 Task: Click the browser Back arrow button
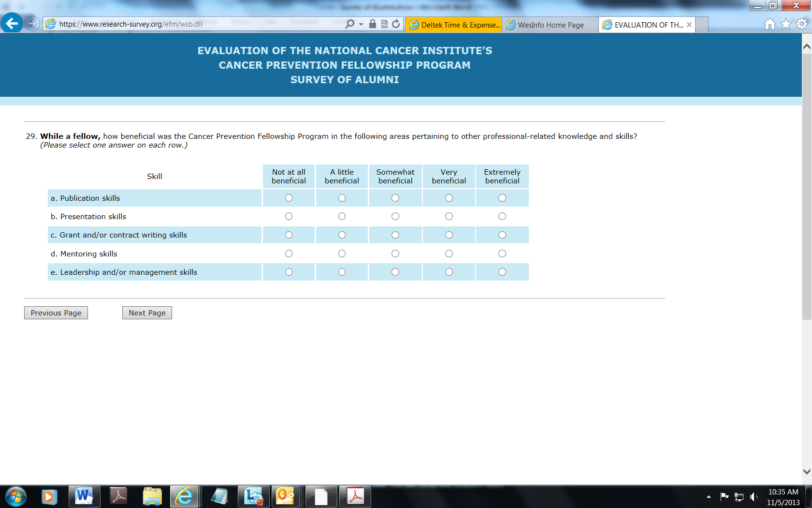pos(12,23)
